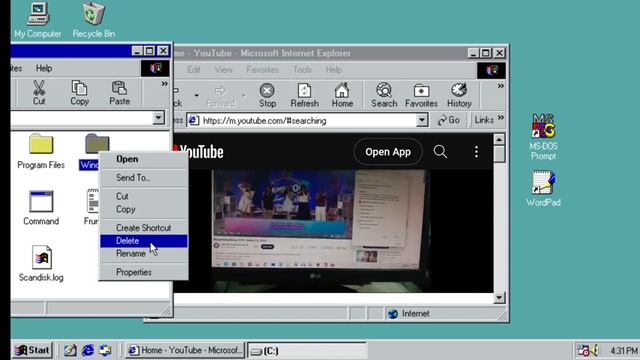Click the Start button
Screen dimensions: 640x360
pyautogui.click(x=32, y=350)
